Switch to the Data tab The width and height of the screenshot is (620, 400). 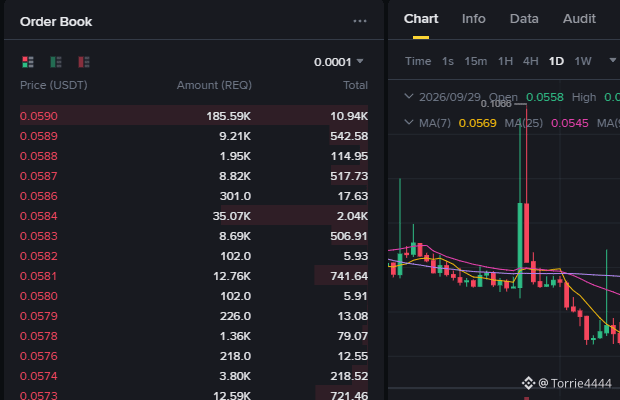pyautogui.click(x=524, y=19)
